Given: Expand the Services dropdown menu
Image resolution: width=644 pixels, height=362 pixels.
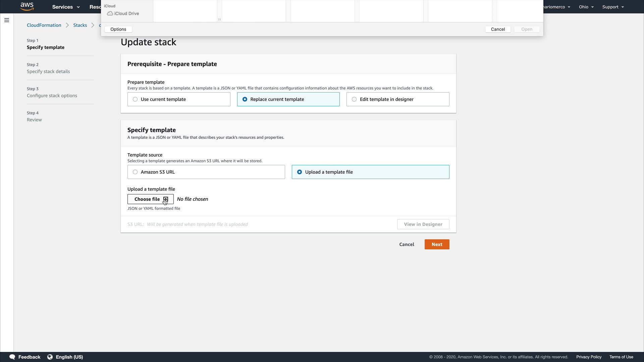Looking at the screenshot, I should click(x=66, y=7).
